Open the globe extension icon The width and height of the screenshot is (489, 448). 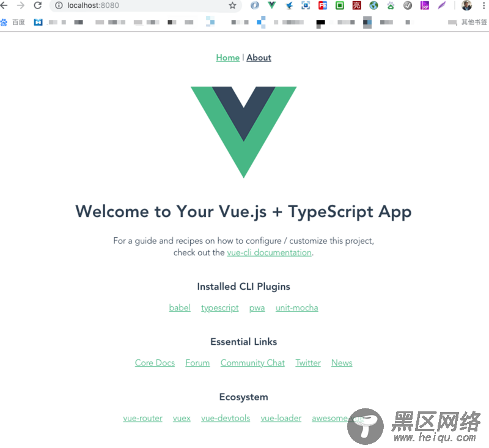coord(373,6)
